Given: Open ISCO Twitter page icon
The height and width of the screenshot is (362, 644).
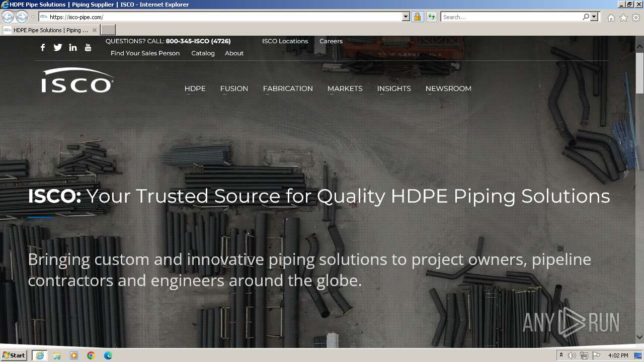Looking at the screenshot, I should tap(58, 47).
